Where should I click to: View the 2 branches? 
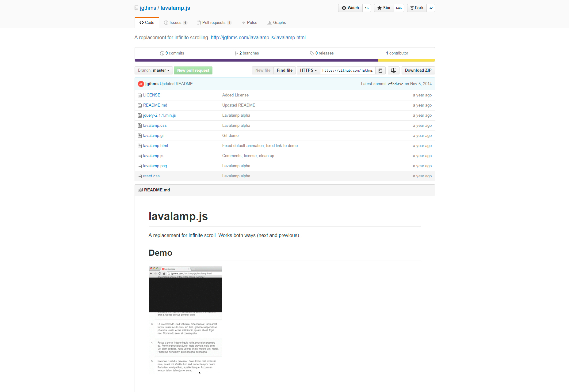point(247,53)
